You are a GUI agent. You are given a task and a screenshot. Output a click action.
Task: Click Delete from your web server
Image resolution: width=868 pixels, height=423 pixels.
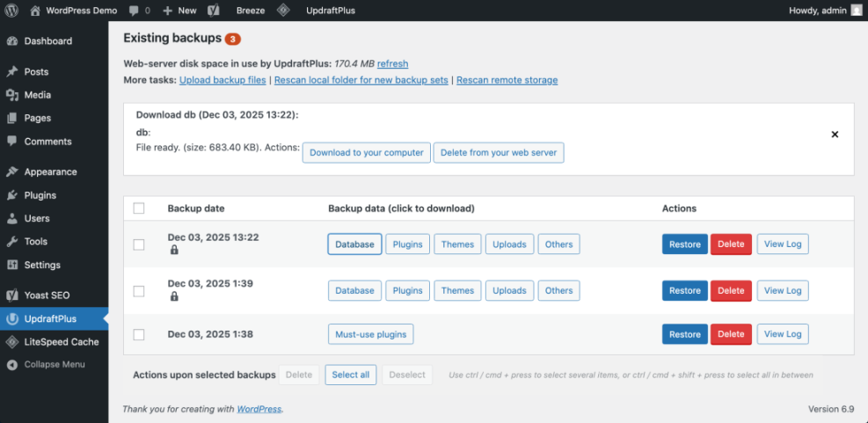tap(499, 153)
